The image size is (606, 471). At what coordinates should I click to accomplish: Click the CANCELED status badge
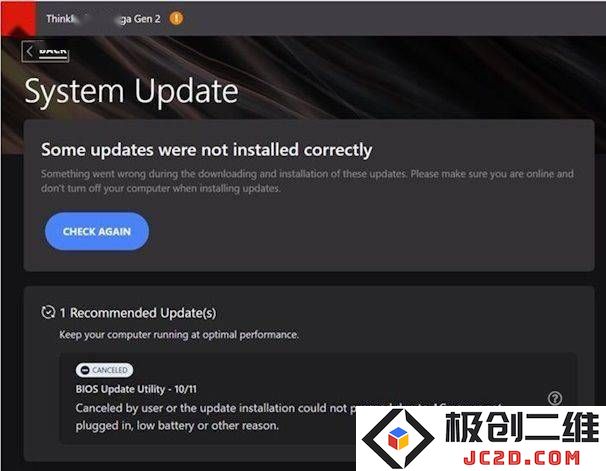coord(104,370)
